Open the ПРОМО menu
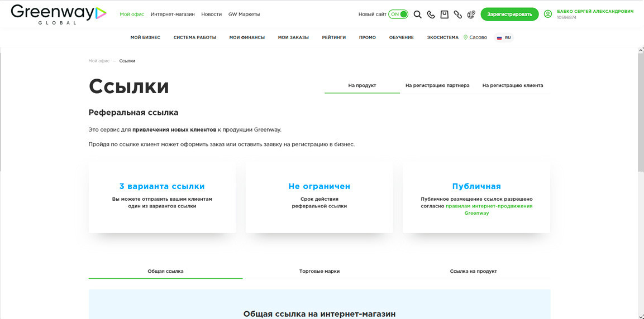The image size is (644, 319). (x=367, y=37)
